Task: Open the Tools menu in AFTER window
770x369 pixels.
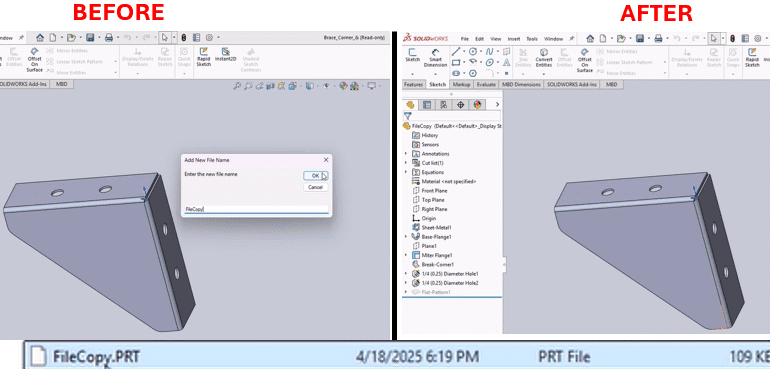Action: coord(532,39)
